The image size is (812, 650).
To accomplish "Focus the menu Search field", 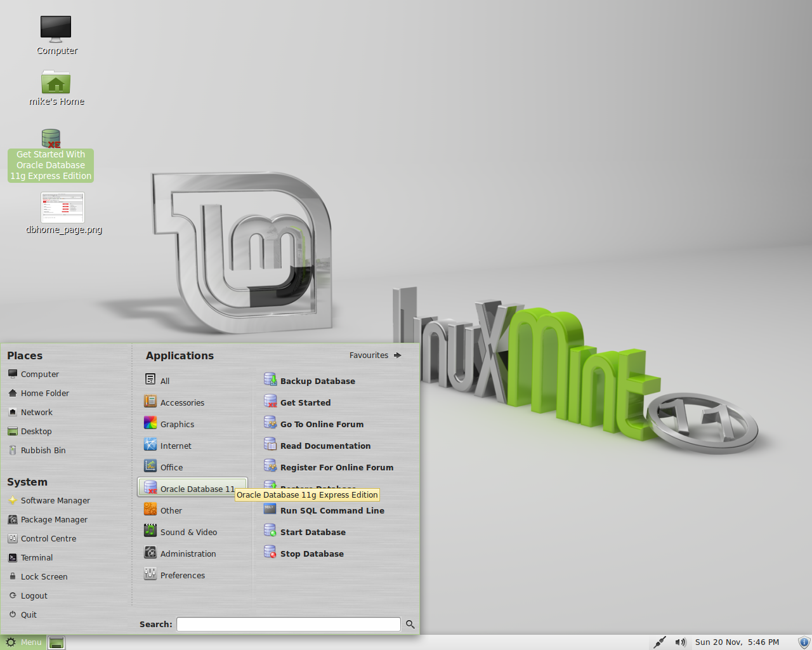I will [289, 625].
